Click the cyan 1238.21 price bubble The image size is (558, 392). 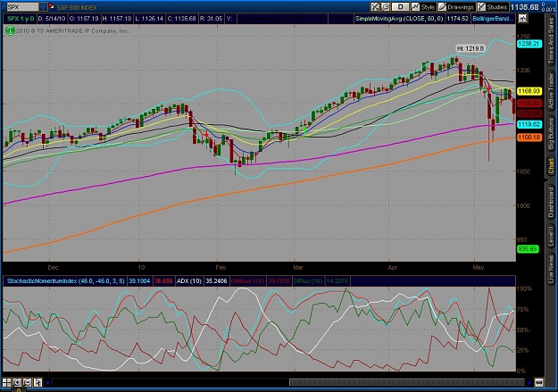(x=529, y=44)
